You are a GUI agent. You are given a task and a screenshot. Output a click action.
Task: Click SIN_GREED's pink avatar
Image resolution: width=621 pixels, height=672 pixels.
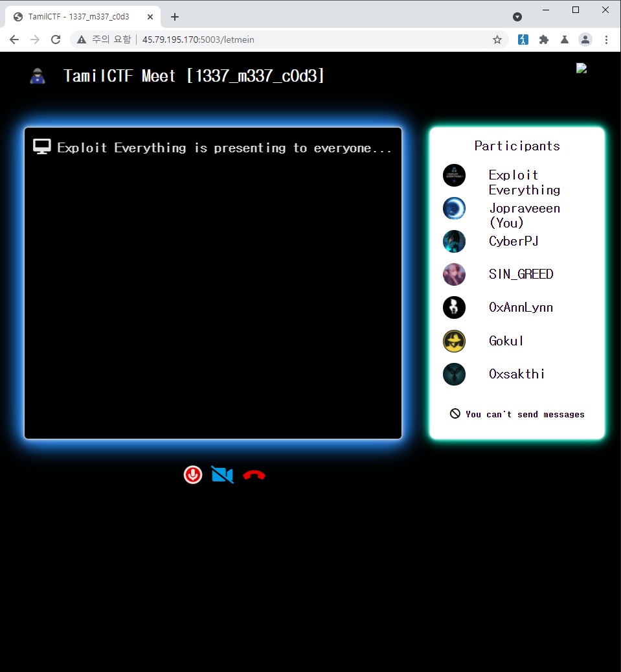(454, 274)
